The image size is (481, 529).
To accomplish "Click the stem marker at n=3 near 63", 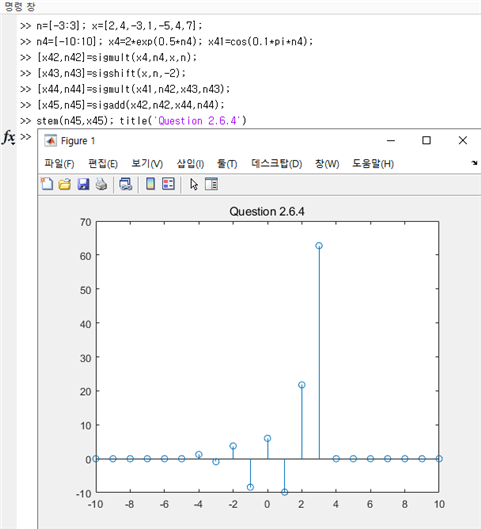I will coord(319,246).
